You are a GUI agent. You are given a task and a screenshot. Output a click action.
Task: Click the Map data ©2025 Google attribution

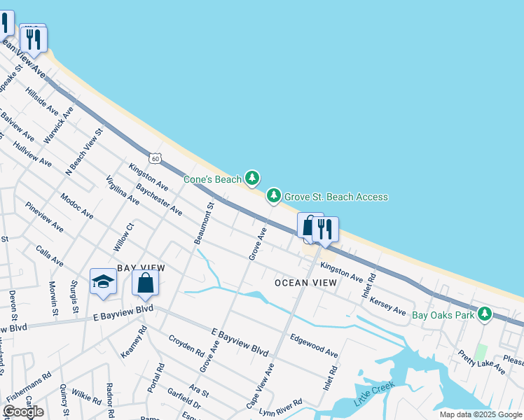coord(481,414)
